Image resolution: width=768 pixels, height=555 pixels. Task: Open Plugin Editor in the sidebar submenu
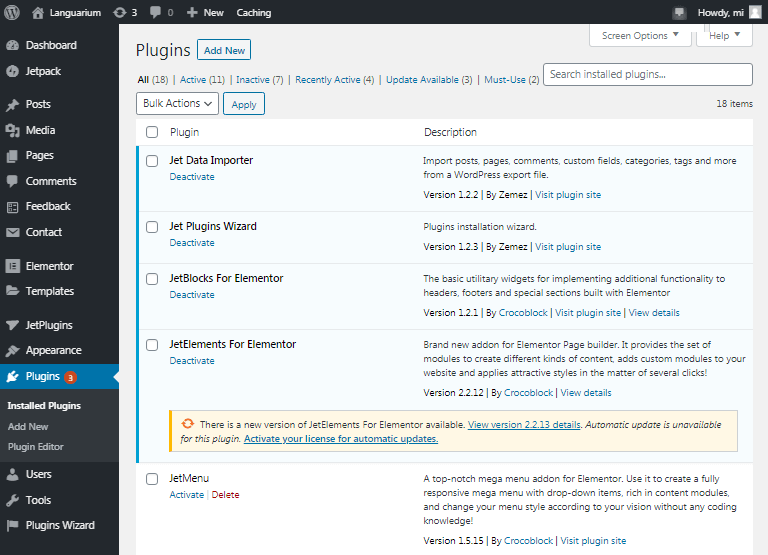click(x=35, y=447)
